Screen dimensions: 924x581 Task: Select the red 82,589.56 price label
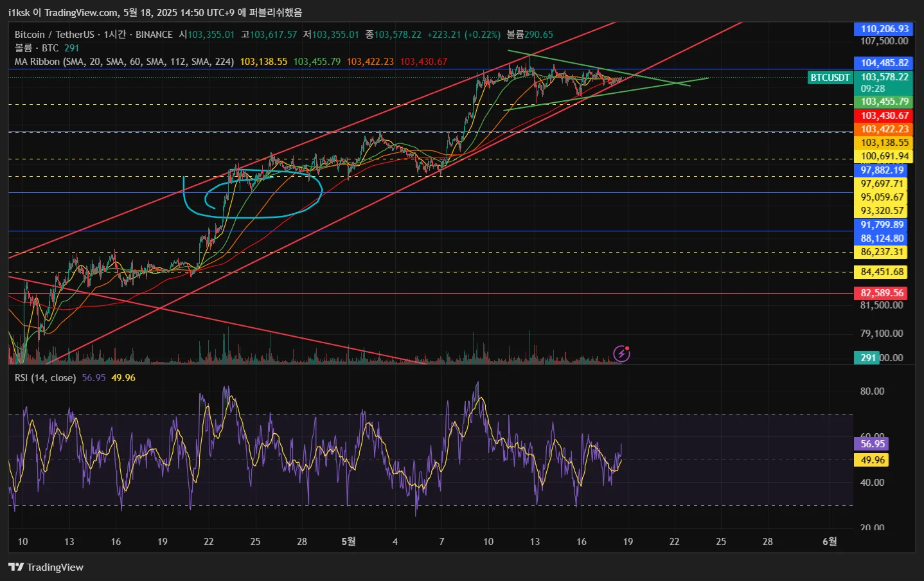tap(880, 293)
